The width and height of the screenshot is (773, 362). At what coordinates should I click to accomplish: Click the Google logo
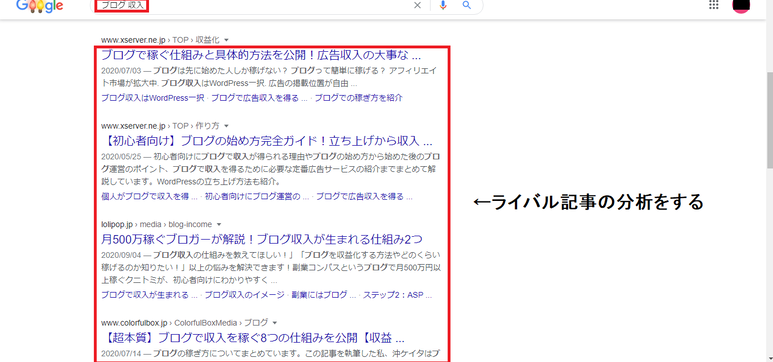39,5
